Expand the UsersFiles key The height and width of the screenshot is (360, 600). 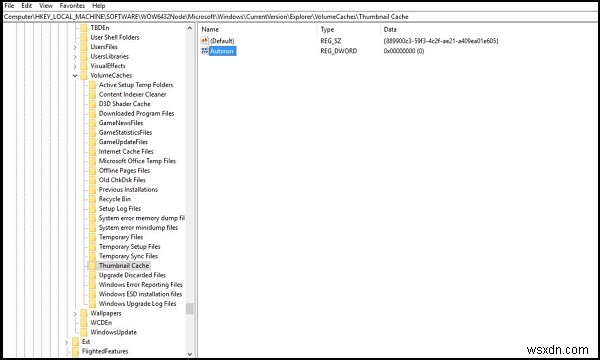75,47
